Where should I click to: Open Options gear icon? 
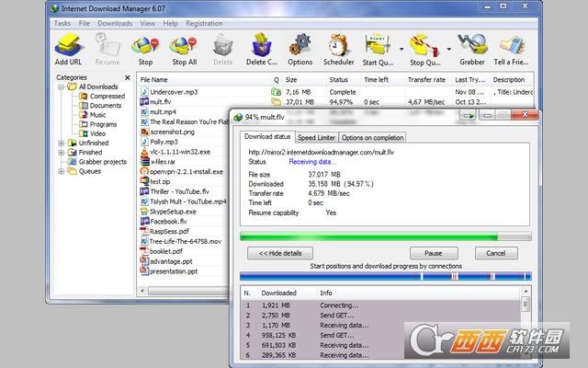[300, 45]
